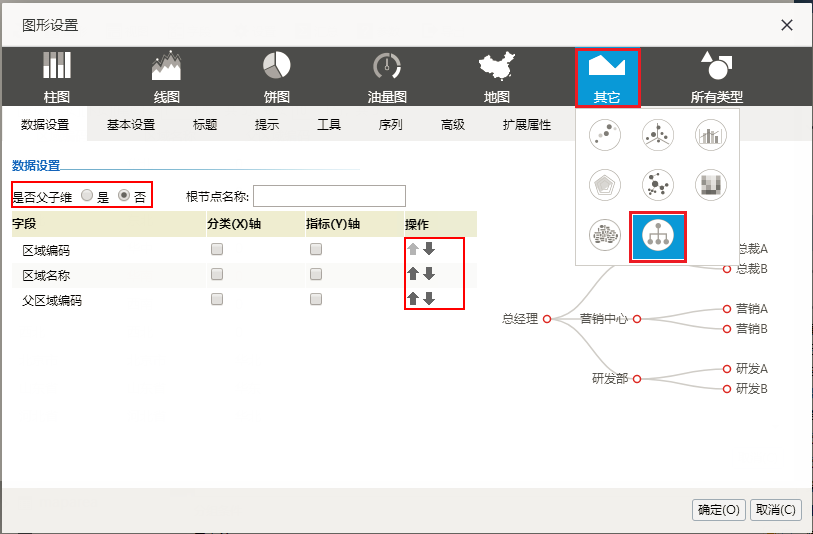Click the 营销中心 node in preview
Screen dimensions: 813x534
pos(637,319)
